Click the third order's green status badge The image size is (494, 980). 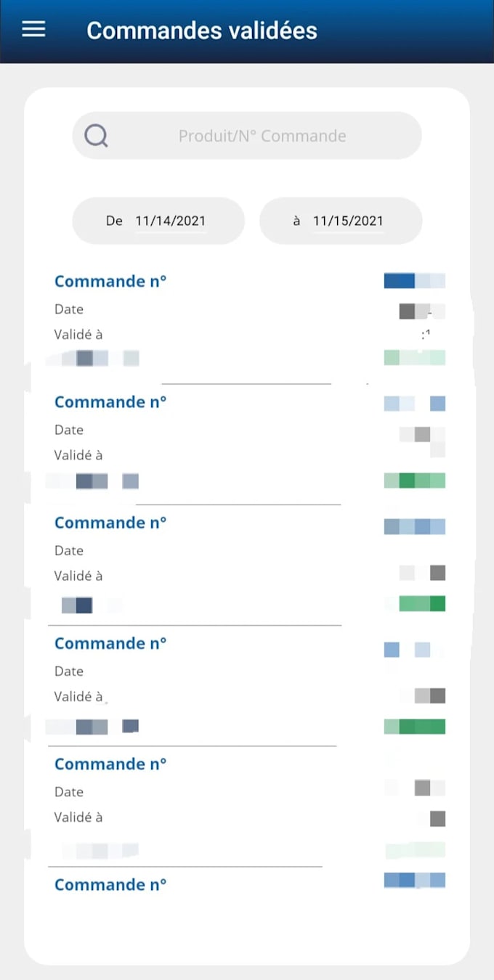point(421,603)
